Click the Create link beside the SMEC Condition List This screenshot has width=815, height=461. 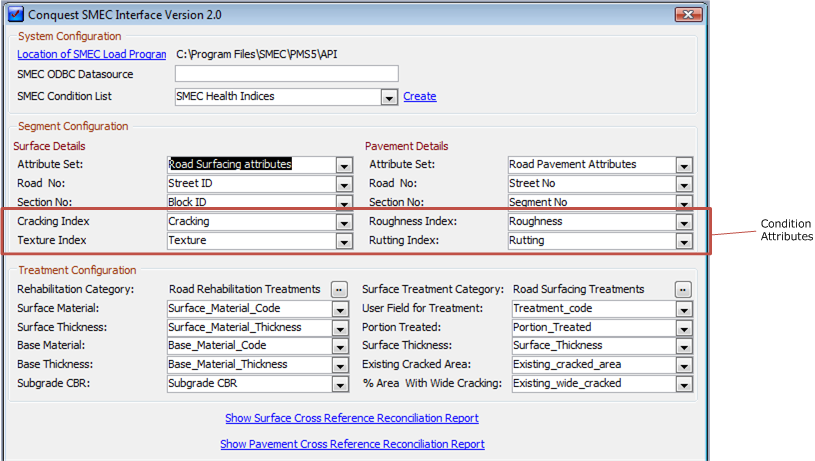click(x=420, y=96)
